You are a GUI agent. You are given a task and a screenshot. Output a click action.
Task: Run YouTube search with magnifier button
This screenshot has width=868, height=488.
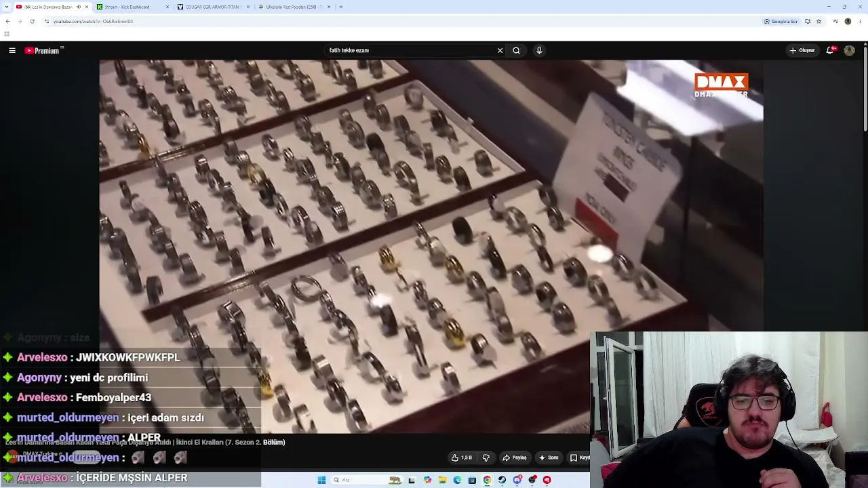point(516,50)
